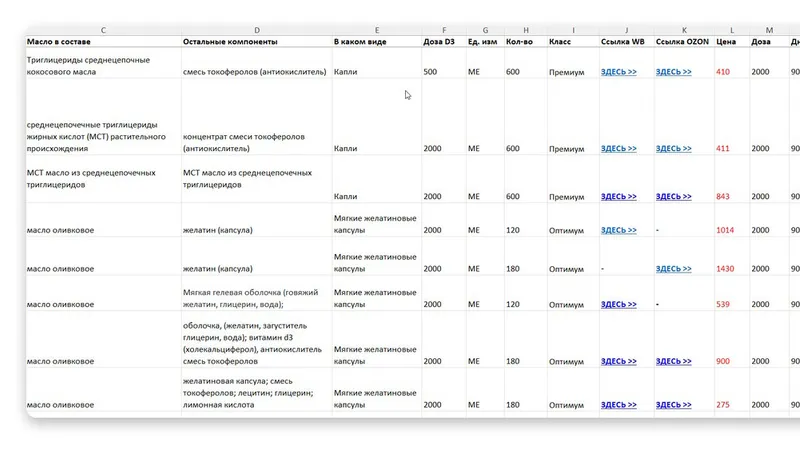
Task: Open OZON link in the 275 price row
Action: 673,405
